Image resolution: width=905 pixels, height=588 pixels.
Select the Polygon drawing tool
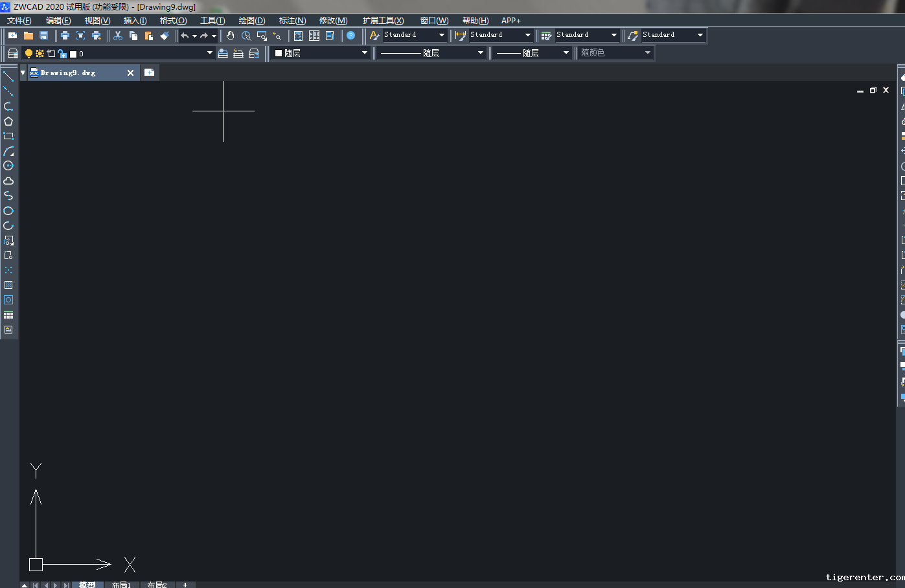(8, 121)
